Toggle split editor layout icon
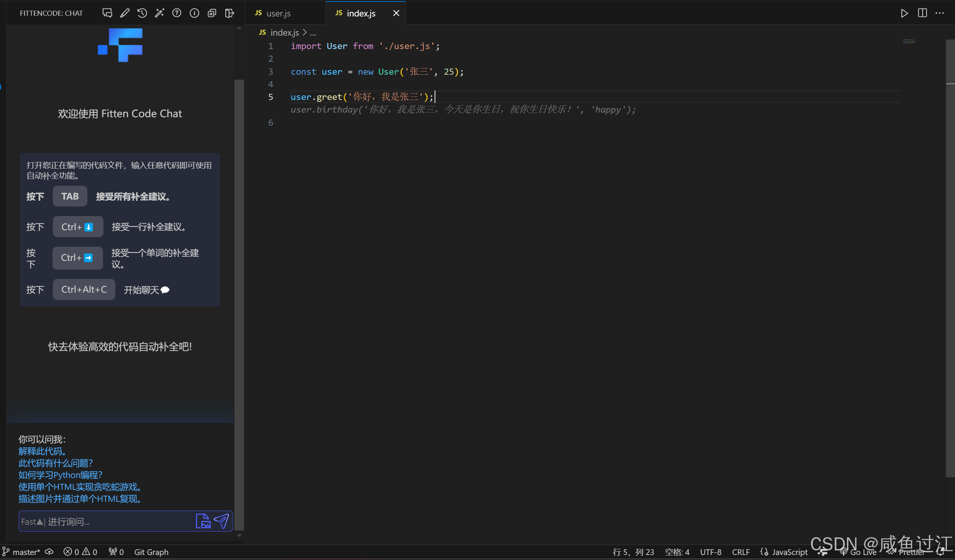The image size is (955, 560). [x=922, y=13]
